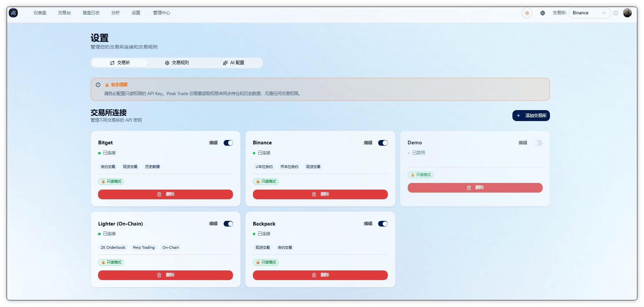The image size is (644, 307).
Task: Click 历史数据 tag on Bitget card
Action: tap(153, 167)
